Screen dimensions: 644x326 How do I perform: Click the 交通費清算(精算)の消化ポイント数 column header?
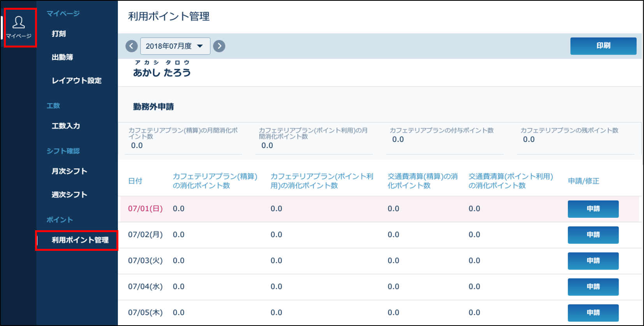[422, 181]
